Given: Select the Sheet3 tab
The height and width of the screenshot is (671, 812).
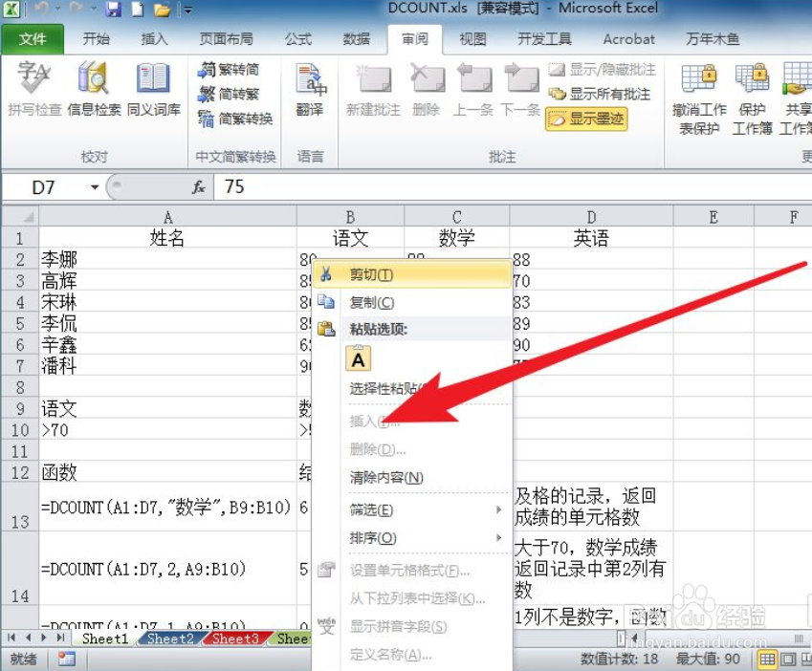Looking at the screenshot, I should point(235,639).
